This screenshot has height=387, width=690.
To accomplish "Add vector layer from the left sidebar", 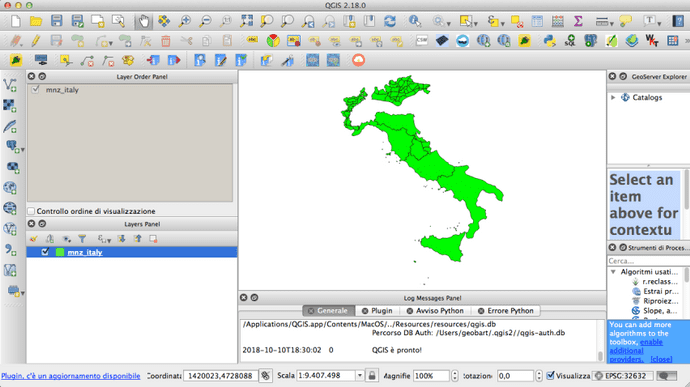I will (x=10, y=85).
